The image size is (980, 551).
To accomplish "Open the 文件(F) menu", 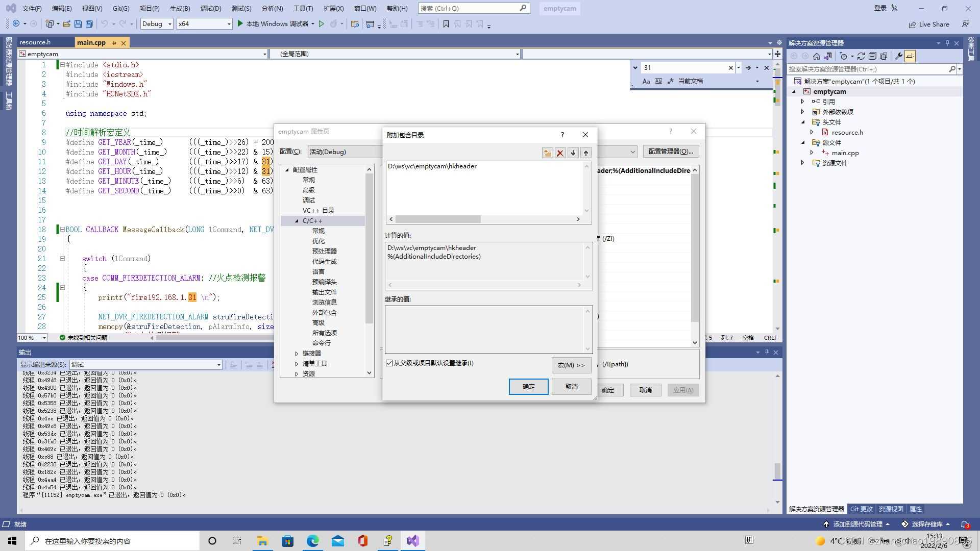I will point(32,8).
